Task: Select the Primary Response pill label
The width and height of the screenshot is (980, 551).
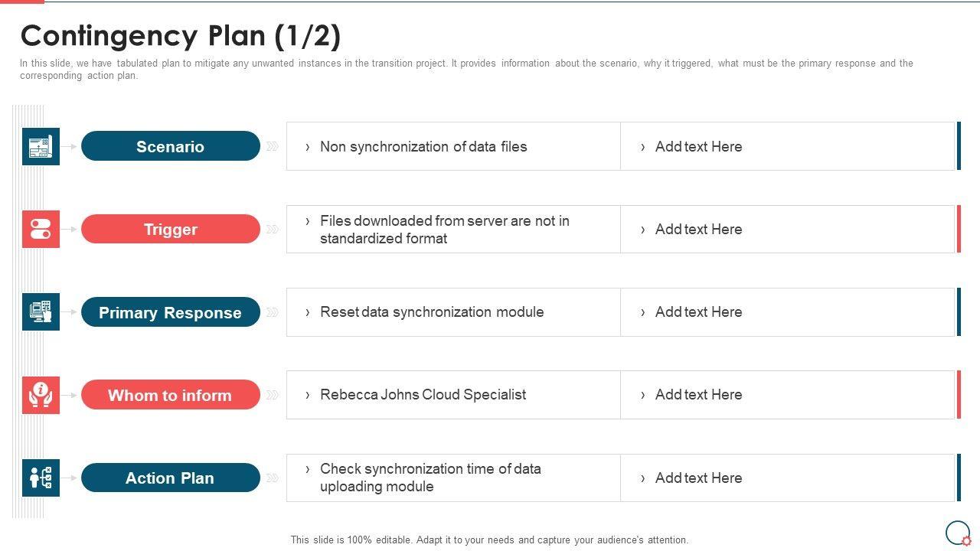Action: [x=170, y=312]
